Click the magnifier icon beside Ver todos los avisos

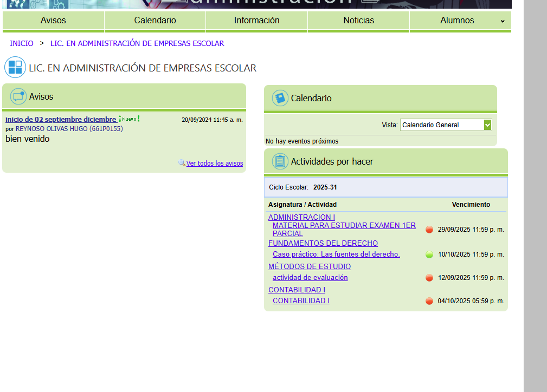(x=182, y=163)
